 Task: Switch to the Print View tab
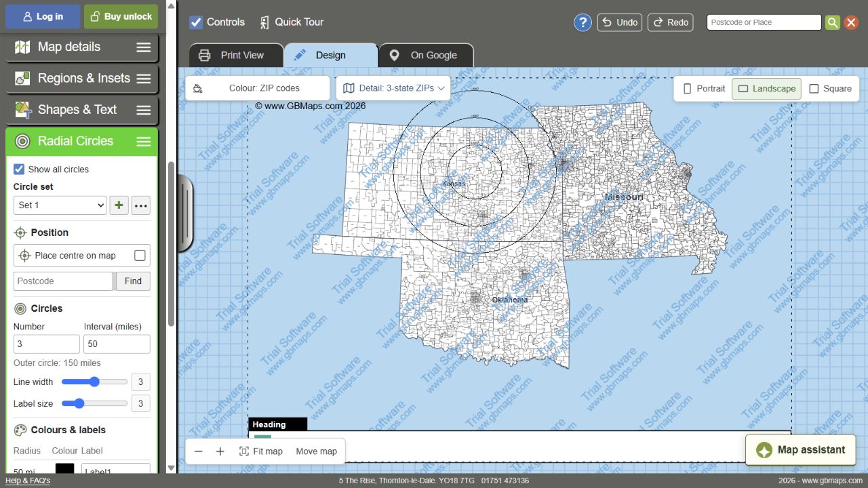pos(236,56)
